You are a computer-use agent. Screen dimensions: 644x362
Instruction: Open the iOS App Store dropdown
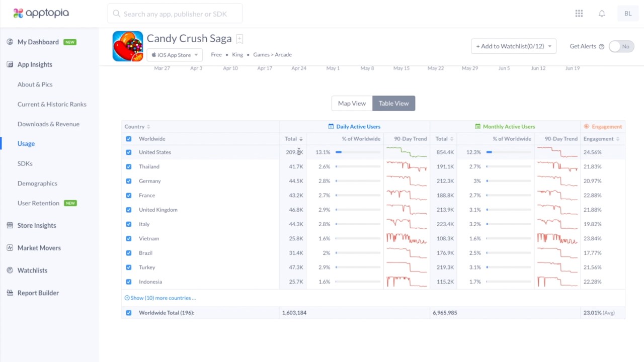pyautogui.click(x=175, y=55)
